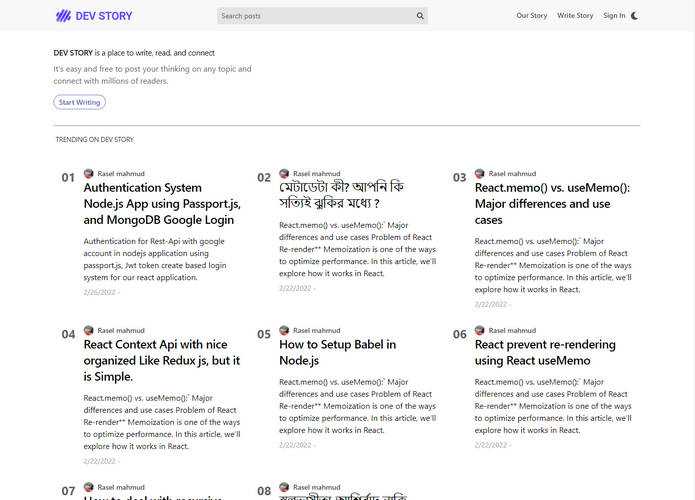Open post How to Setup Babel in Node.js
The height and width of the screenshot is (500, 695).
(x=338, y=352)
